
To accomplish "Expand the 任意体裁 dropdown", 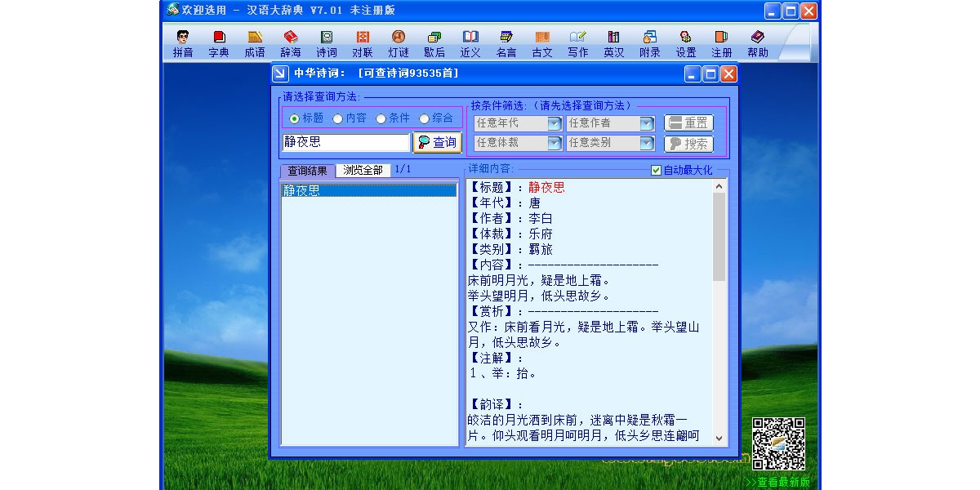I will tap(554, 143).
